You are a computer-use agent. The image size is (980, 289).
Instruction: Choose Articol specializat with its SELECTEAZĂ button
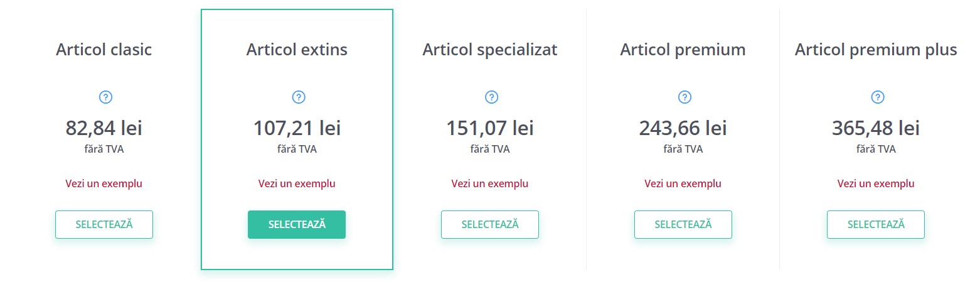click(490, 224)
